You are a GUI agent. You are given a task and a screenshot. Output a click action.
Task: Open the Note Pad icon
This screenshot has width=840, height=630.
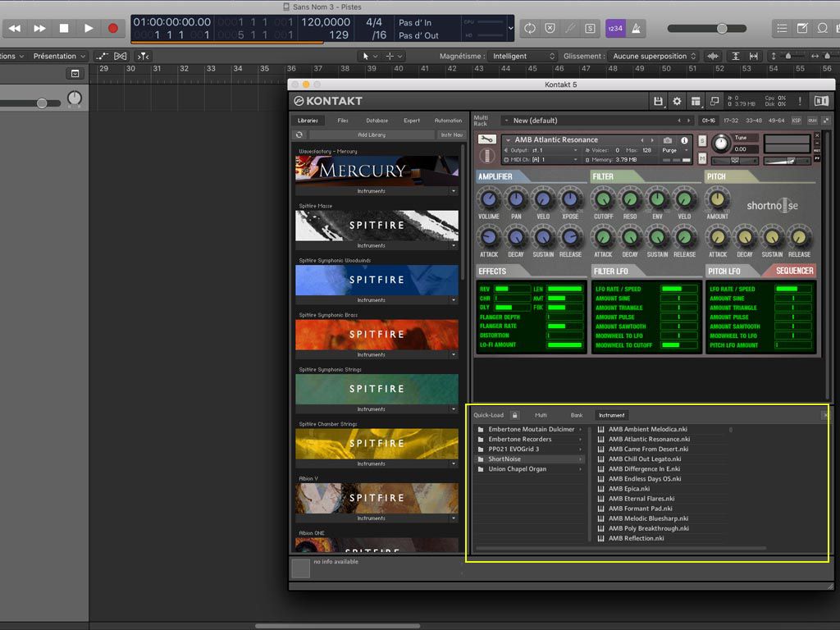point(802,29)
